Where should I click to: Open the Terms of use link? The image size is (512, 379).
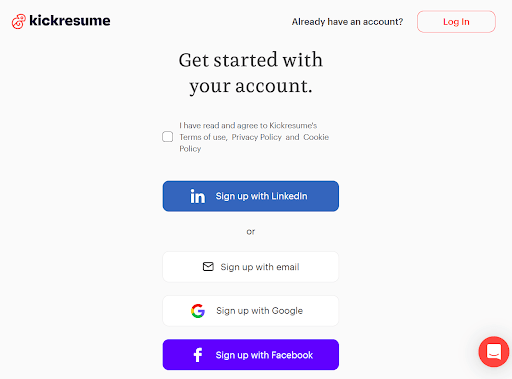pos(203,137)
